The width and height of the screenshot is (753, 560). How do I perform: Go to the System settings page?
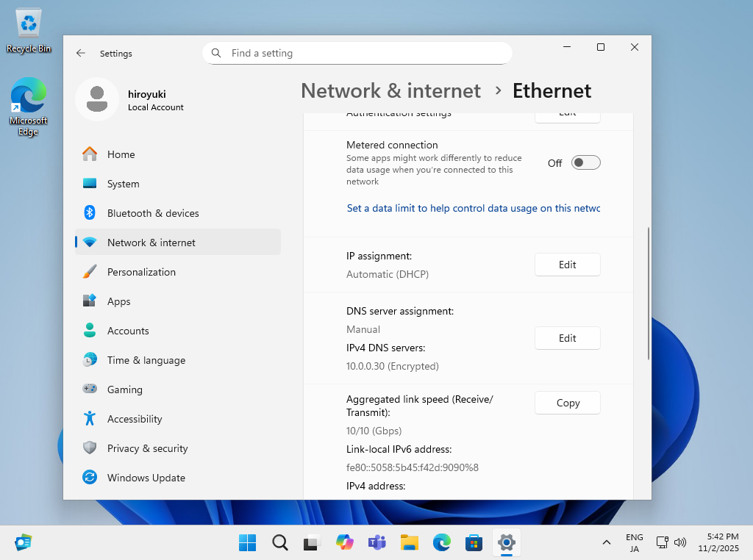(123, 184)
